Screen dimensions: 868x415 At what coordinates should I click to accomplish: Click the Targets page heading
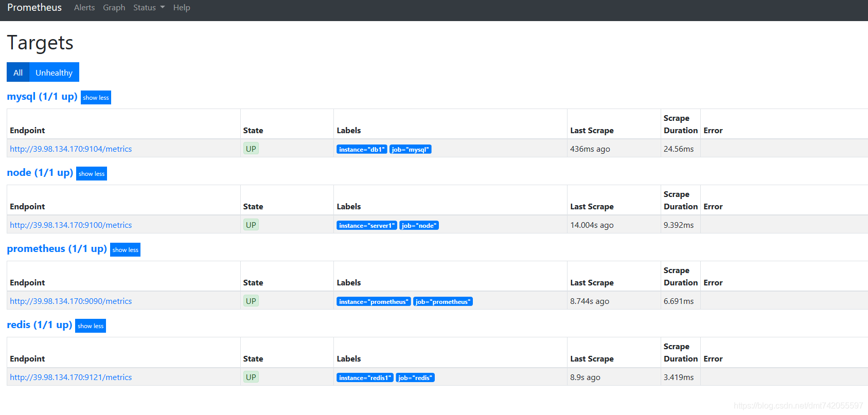tap(40, 43)
